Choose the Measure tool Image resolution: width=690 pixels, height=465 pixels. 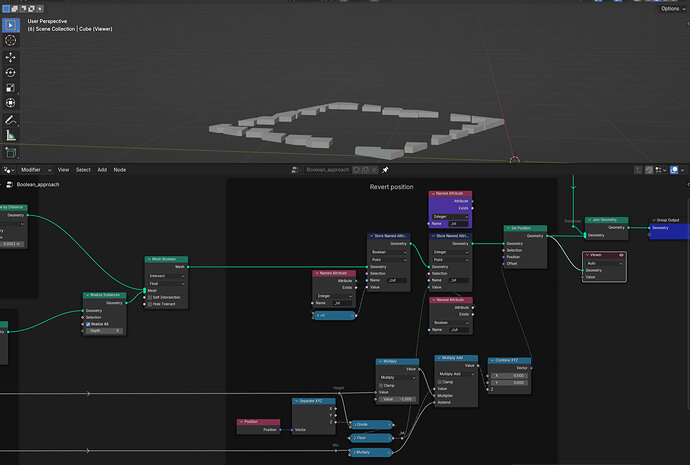pos(11,135)
